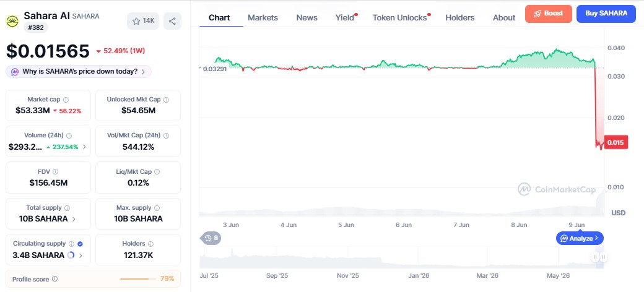Click the 0.015 current price label
This screenshot has width=644, height=292.
click(616, 143)
